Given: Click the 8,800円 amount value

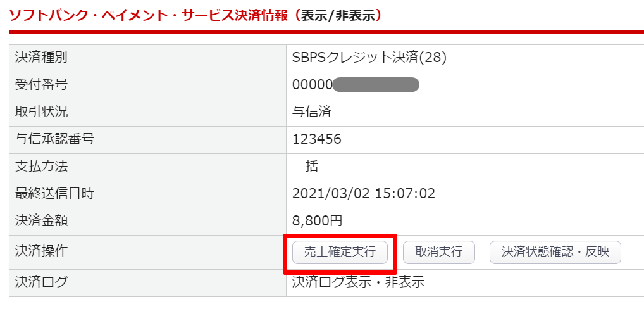Looking at the screenshot, I should point(318,221).
